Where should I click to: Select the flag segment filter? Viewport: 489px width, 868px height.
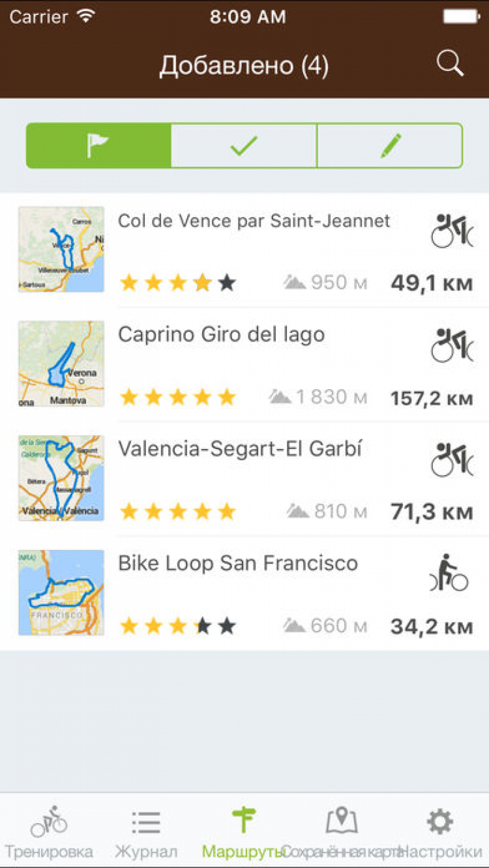tap(98, 146)
